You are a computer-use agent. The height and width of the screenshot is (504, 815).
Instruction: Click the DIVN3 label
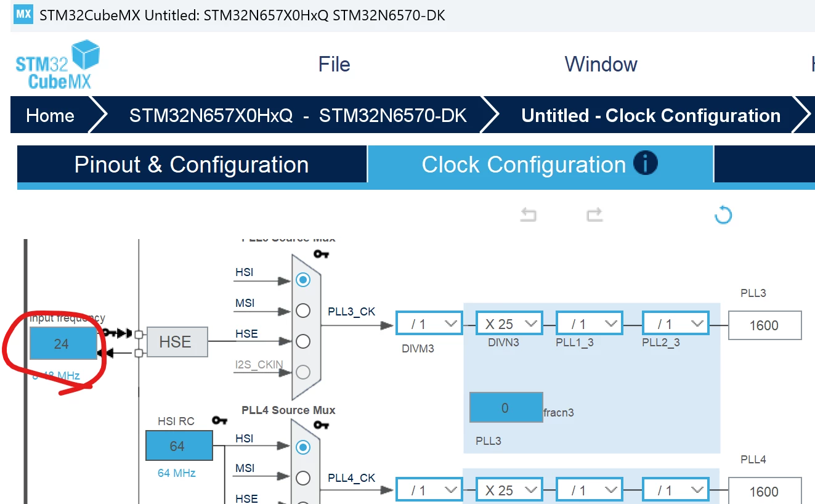(503, 342)
